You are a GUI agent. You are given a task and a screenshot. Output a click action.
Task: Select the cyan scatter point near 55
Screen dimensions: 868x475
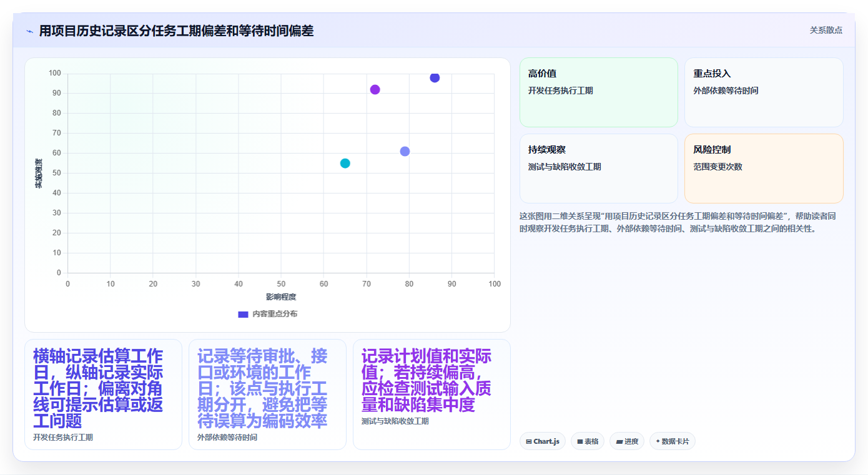tap(345, 163)
